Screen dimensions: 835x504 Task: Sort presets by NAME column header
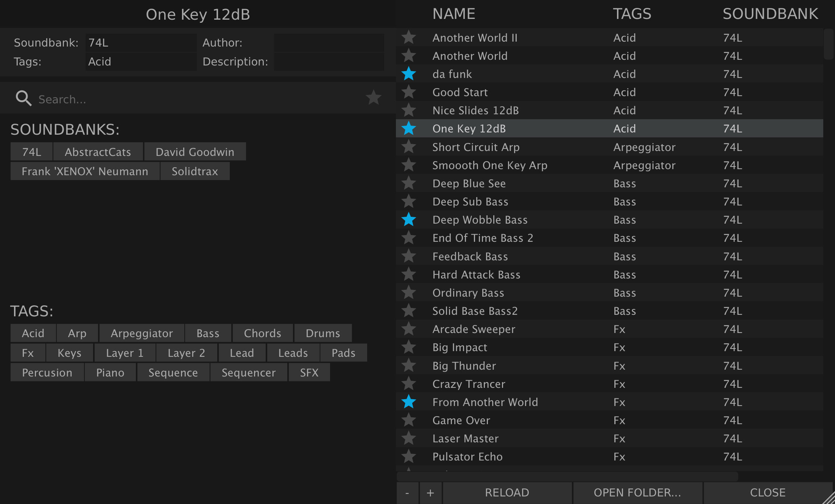click(453, 14)
